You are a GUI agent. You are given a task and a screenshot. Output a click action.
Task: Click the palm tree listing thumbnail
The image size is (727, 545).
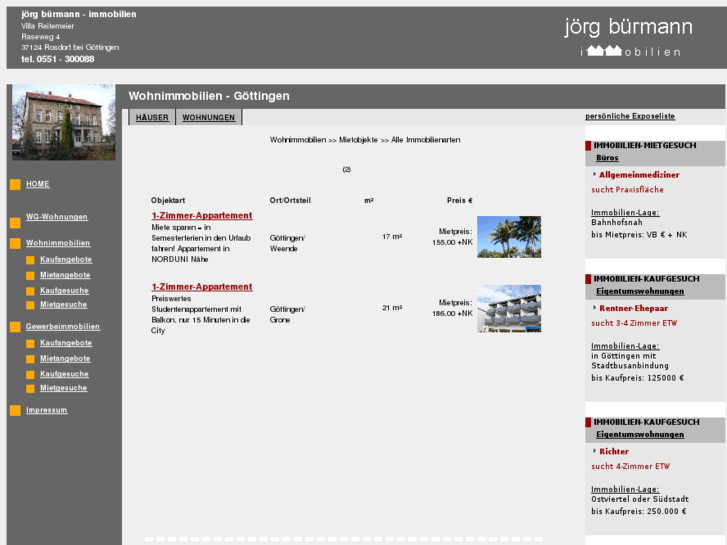click(509, 237)
